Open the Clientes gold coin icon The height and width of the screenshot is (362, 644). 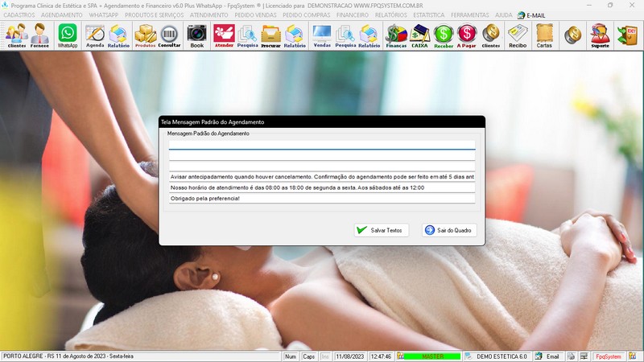[491, 35]
